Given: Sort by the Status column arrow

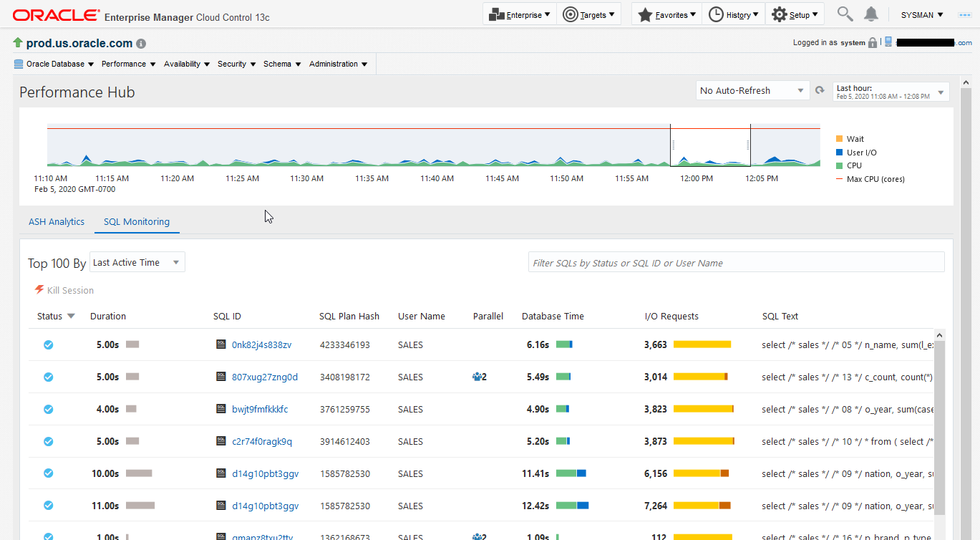Looking at the screenshot, I should (x=71, y=317).
